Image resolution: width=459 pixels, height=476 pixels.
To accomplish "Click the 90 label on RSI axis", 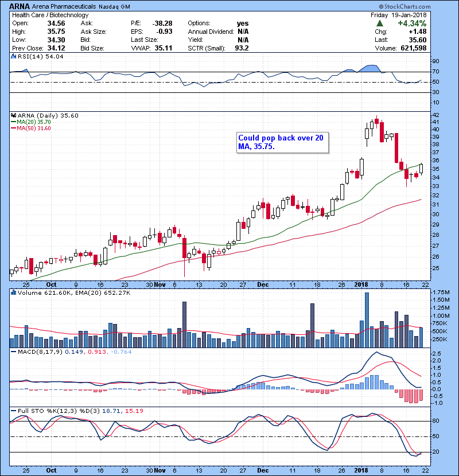I will tap(435, 61).
